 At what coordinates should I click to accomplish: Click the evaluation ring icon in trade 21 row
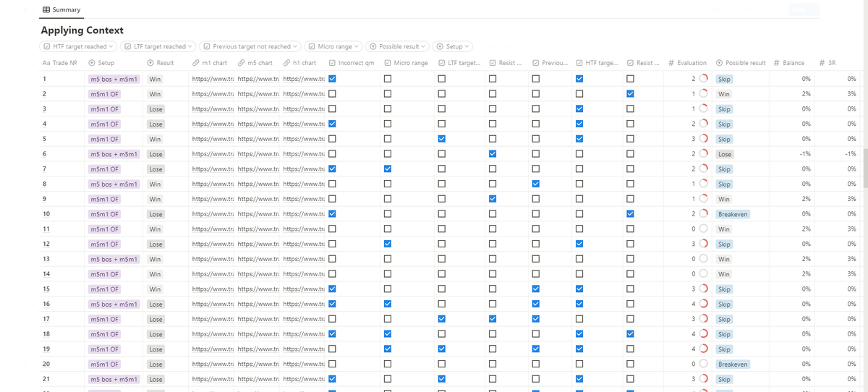[x=703, y=379]
